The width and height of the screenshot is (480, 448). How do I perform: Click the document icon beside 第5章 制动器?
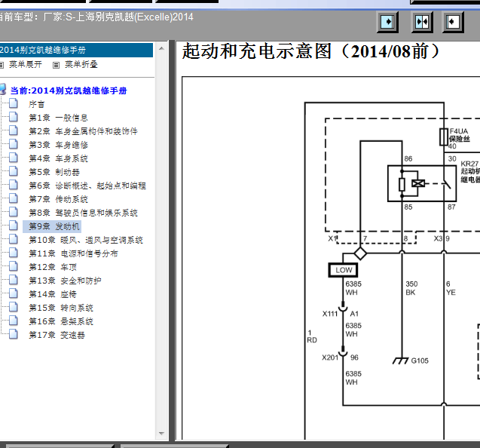coord(13,172)
